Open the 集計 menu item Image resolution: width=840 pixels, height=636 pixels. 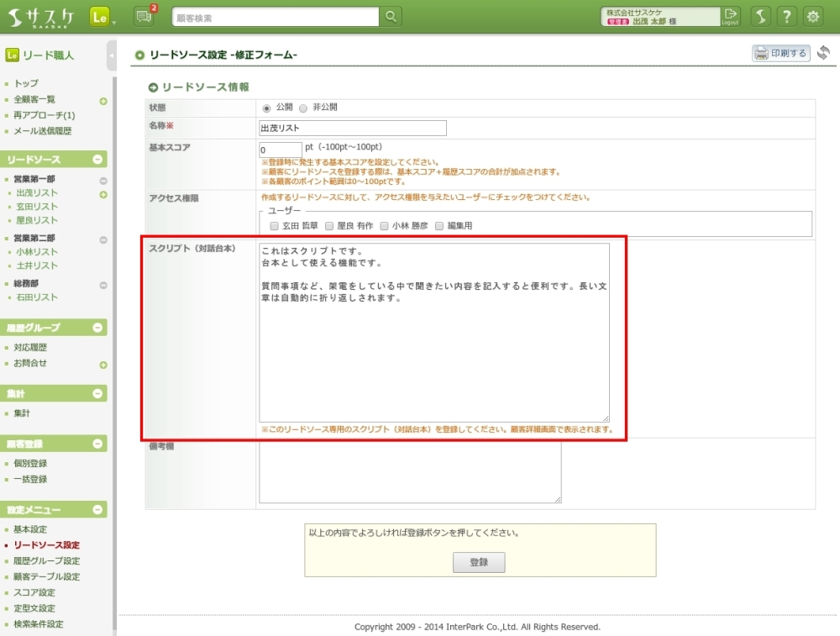(22, 413)
